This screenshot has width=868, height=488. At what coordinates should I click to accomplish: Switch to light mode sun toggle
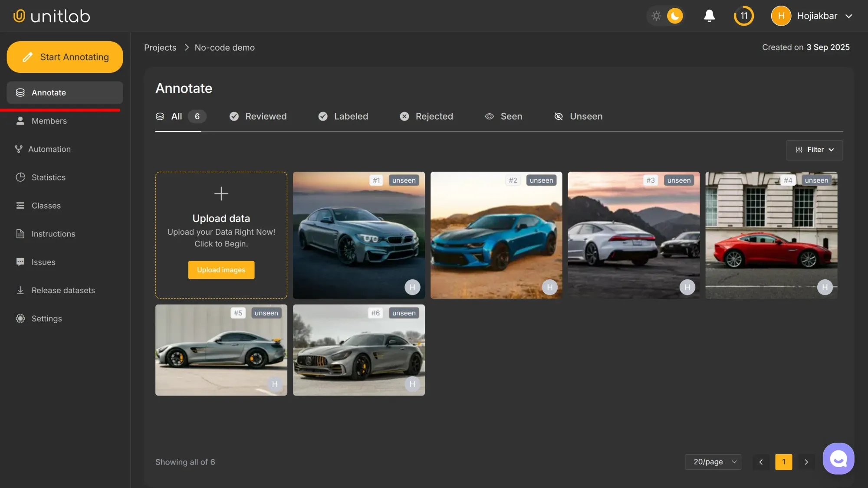(x=656, y=16)
